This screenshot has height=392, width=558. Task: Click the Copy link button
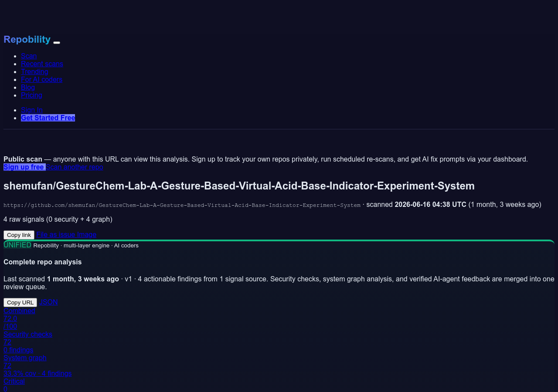pyautogui.click(x=19, y=235)
